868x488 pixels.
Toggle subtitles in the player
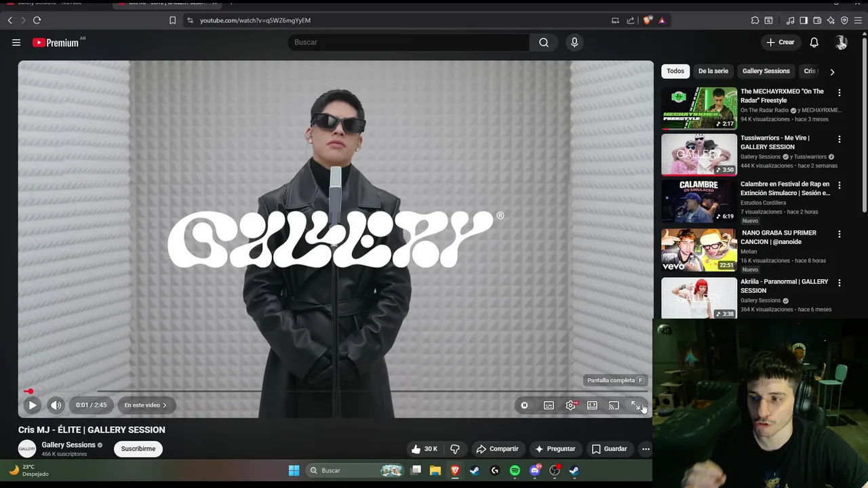(x=549, y=405)
